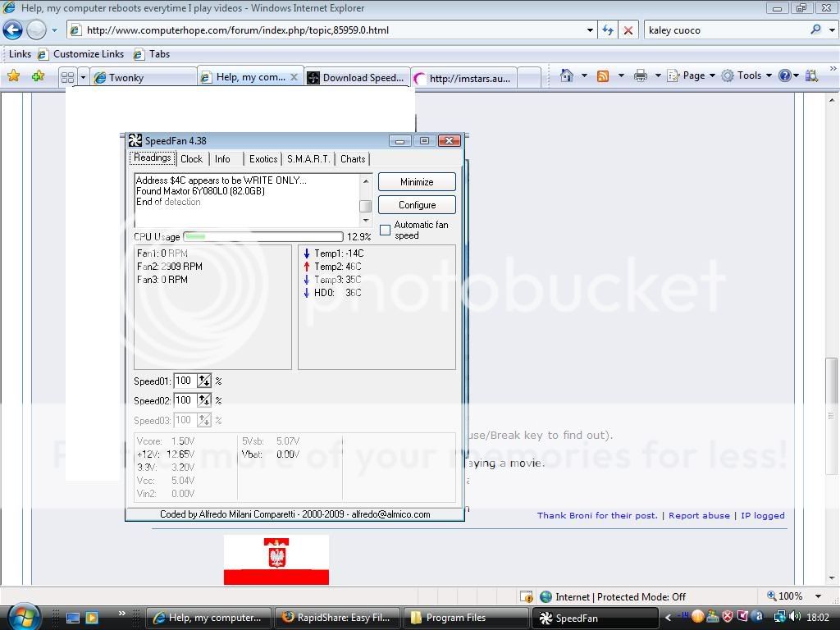Switch to the Clock tab

[x=191, y=159]
